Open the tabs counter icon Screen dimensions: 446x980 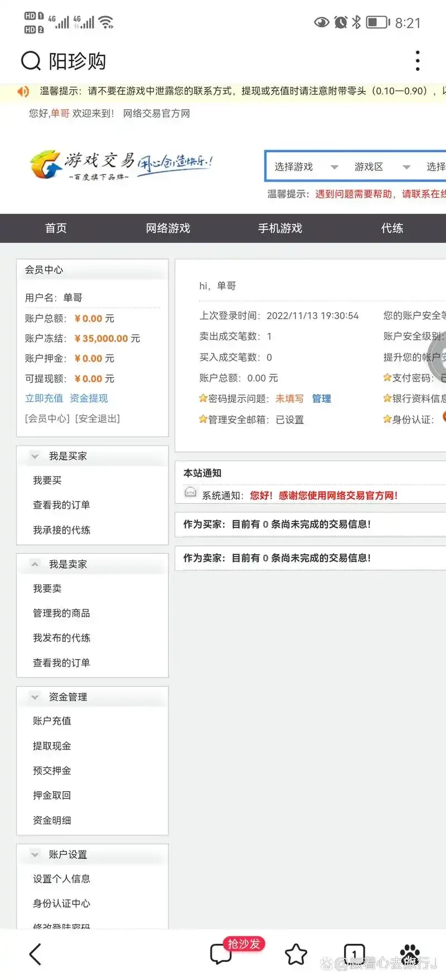[x=354, y=954]
